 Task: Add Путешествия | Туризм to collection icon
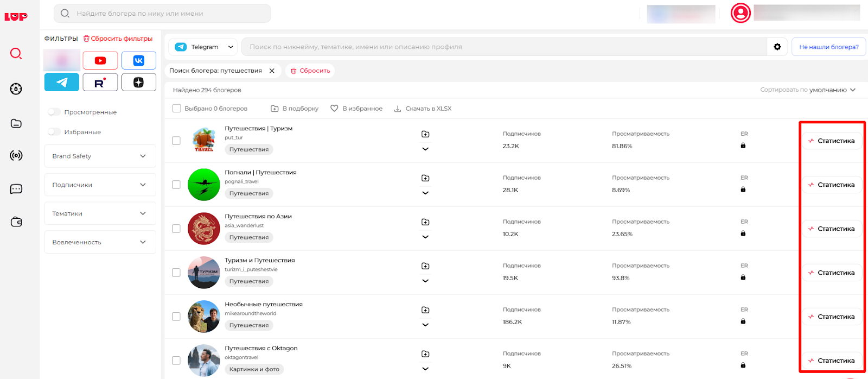tap(425, 134)
